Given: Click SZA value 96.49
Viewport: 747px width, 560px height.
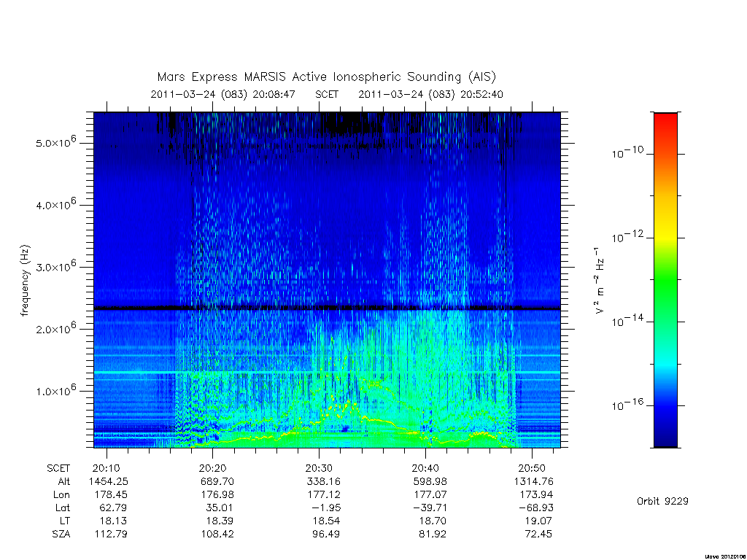Looking at the screenshot, I should 326,534.
